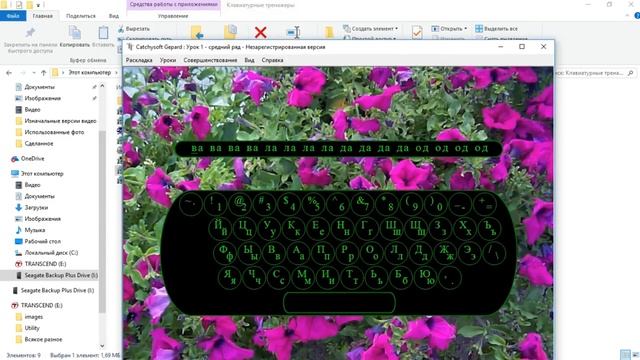This screenshot has height=360, width=640.
Task: Click the Р key on the virtual keyboard
Action: [347, 252]
